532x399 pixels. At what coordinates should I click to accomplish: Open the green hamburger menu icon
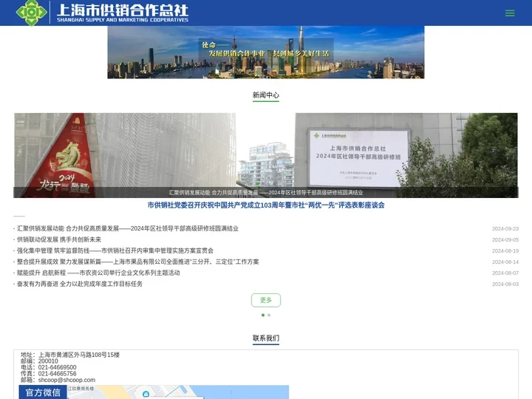[510, 13]
